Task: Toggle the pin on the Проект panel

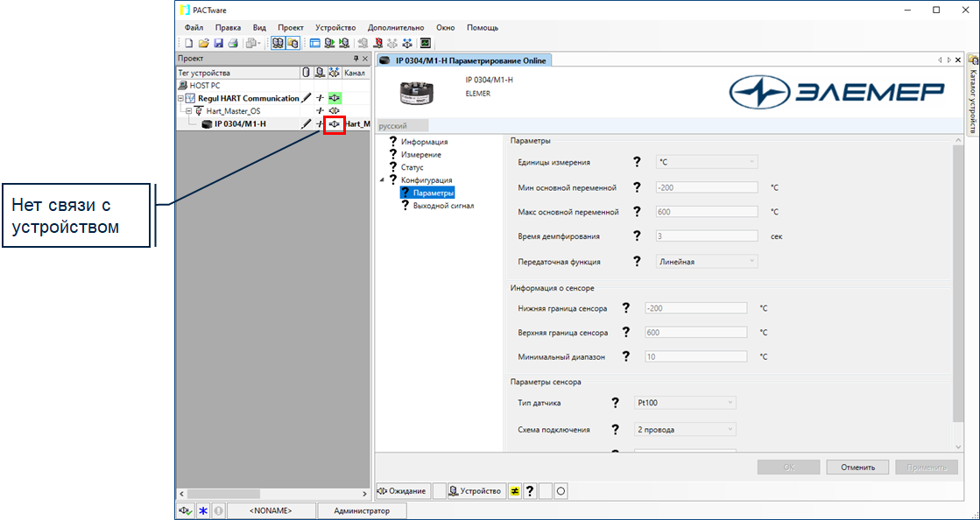Action: click(x=356, y=59)
